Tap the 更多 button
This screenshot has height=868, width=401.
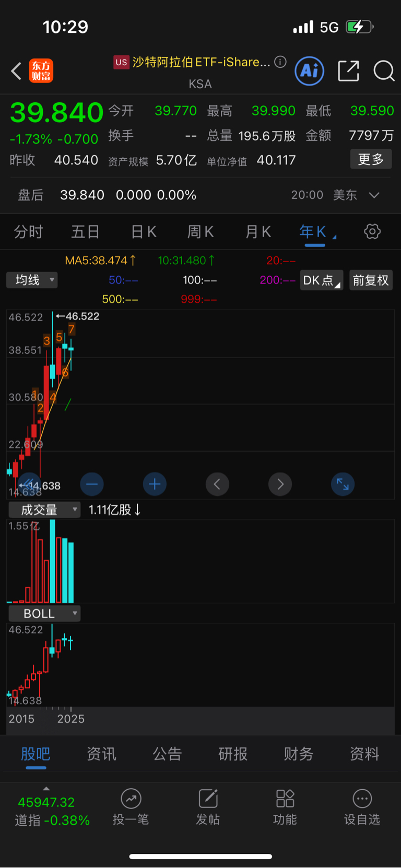pos(371,159)
